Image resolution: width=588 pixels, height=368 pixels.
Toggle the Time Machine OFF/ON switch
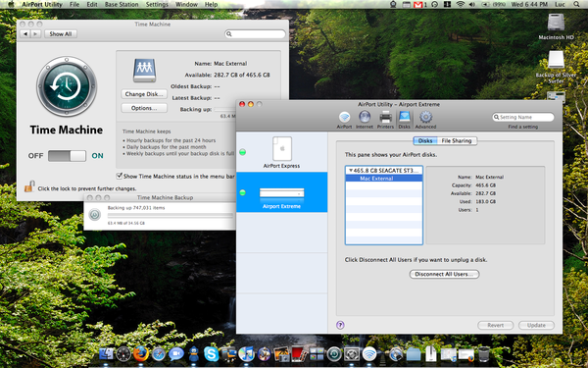click(x=67, y=156)
